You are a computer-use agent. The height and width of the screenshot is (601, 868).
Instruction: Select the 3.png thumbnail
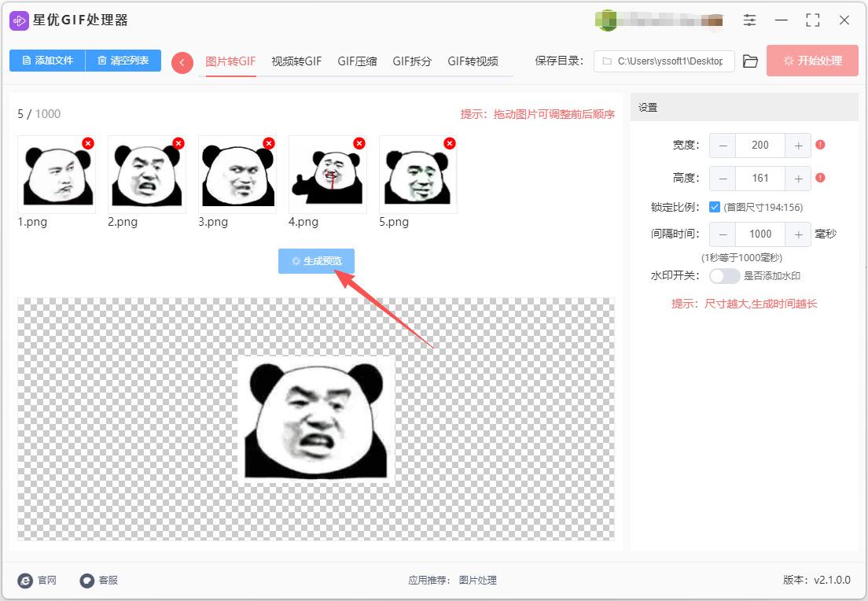(237, 175)
